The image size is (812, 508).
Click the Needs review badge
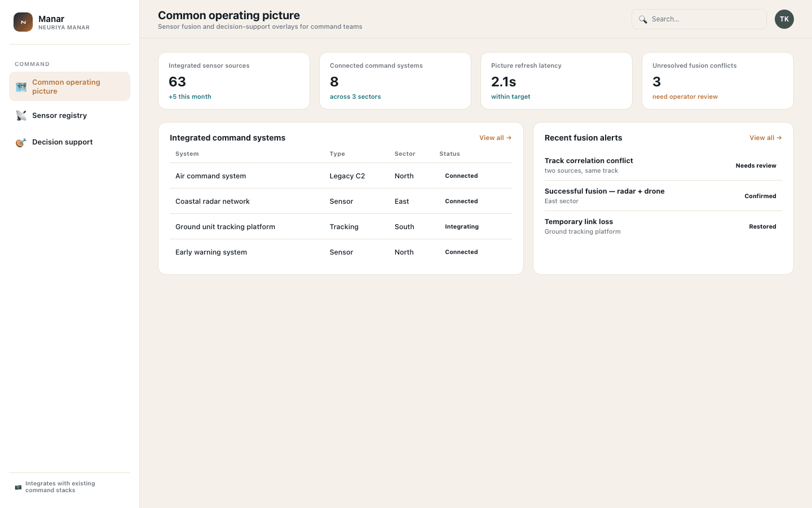(x=756, y=166)
